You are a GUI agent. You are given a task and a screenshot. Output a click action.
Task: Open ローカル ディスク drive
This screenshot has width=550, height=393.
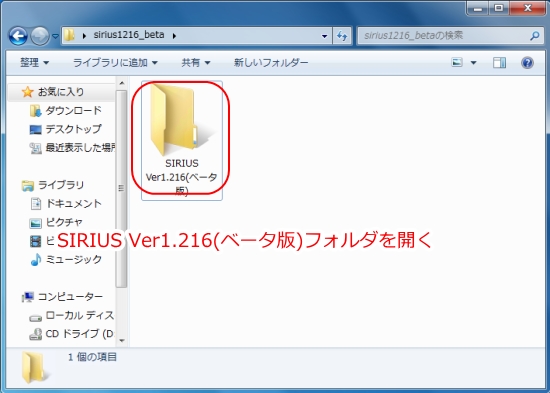[80, 315]
